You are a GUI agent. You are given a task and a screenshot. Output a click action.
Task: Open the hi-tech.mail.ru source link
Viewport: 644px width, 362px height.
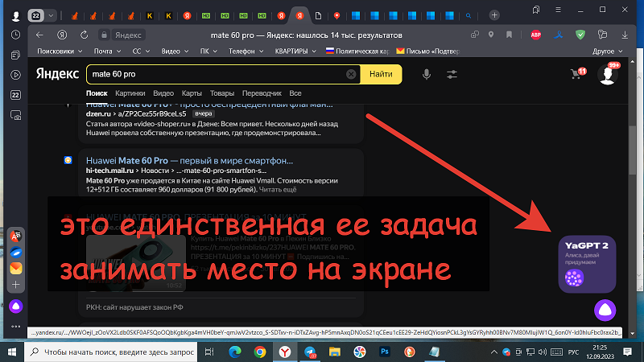pos(109,171)
